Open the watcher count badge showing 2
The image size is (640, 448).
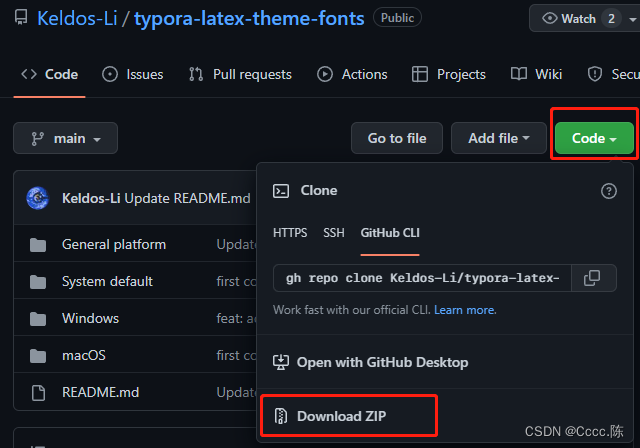point(611,18)
